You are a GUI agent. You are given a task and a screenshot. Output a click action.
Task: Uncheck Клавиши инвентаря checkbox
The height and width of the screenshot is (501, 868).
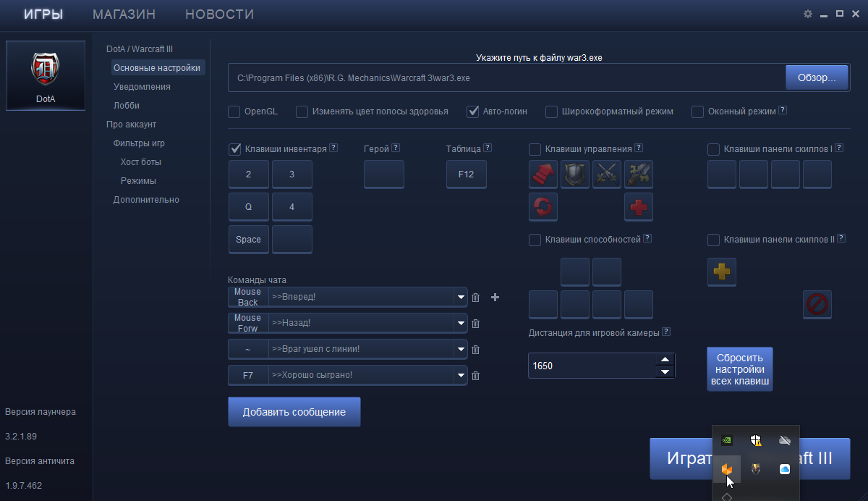pyautogui.click(x=235, y=149)
